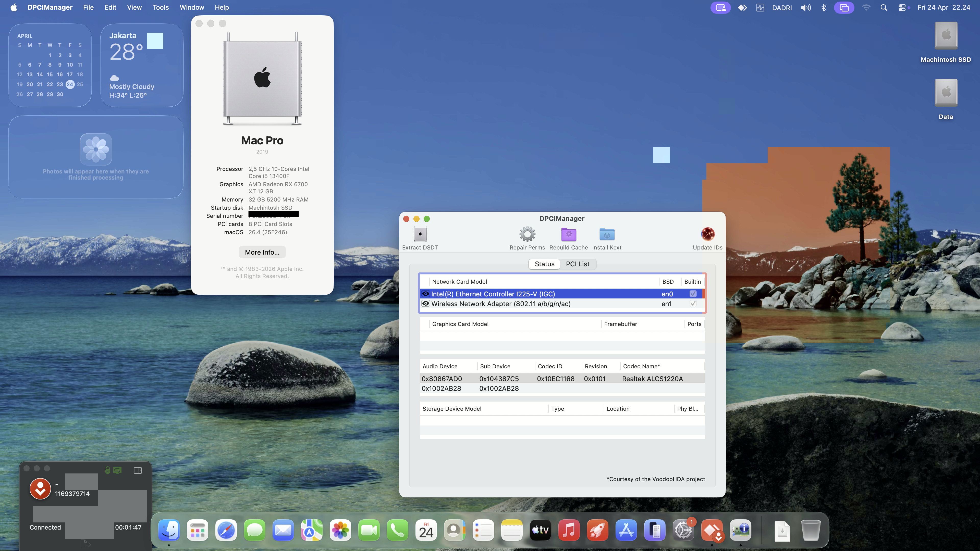Toggle Builtin checkbox for en0 row
This screenshot has height=551, width=980.
coord(693,294)
